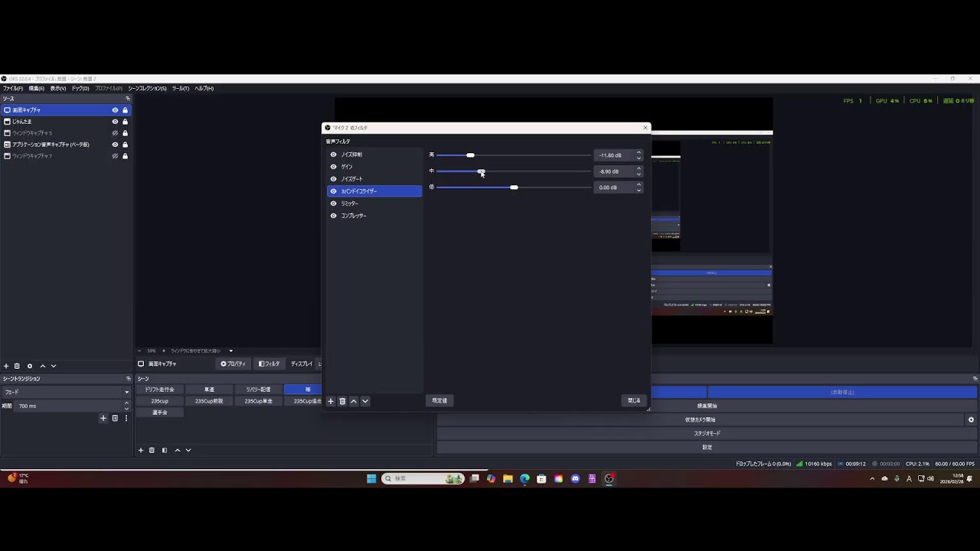
Task: Click the 低 band equalizer slider handle
Action: point(514,187)
